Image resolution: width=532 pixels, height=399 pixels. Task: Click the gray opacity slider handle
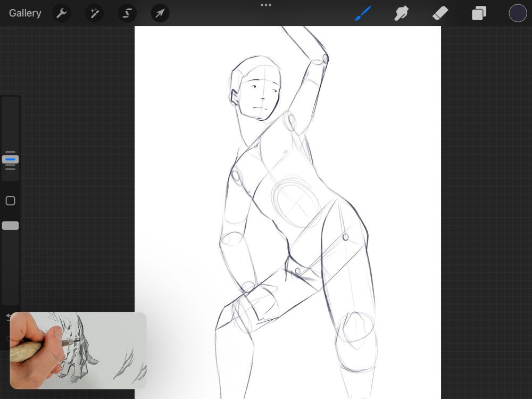[10, 226]
